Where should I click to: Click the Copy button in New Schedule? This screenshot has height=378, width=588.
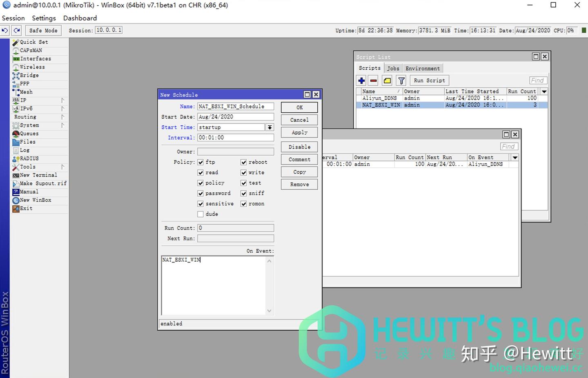299,172
